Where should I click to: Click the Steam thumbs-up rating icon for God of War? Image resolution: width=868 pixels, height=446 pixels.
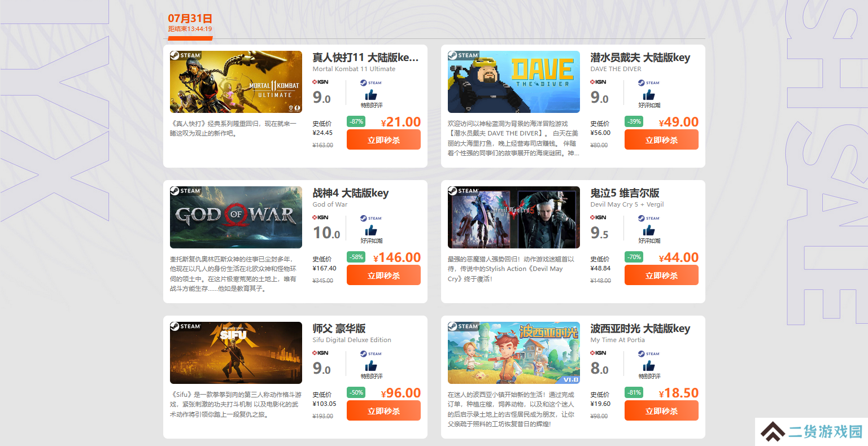click(x=371, y=230)
